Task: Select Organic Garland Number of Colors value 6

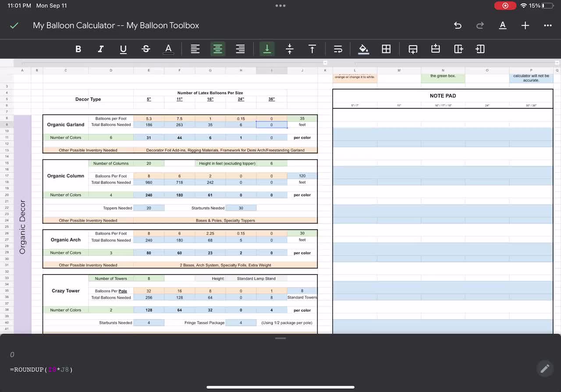Action: tap(111, 138)
